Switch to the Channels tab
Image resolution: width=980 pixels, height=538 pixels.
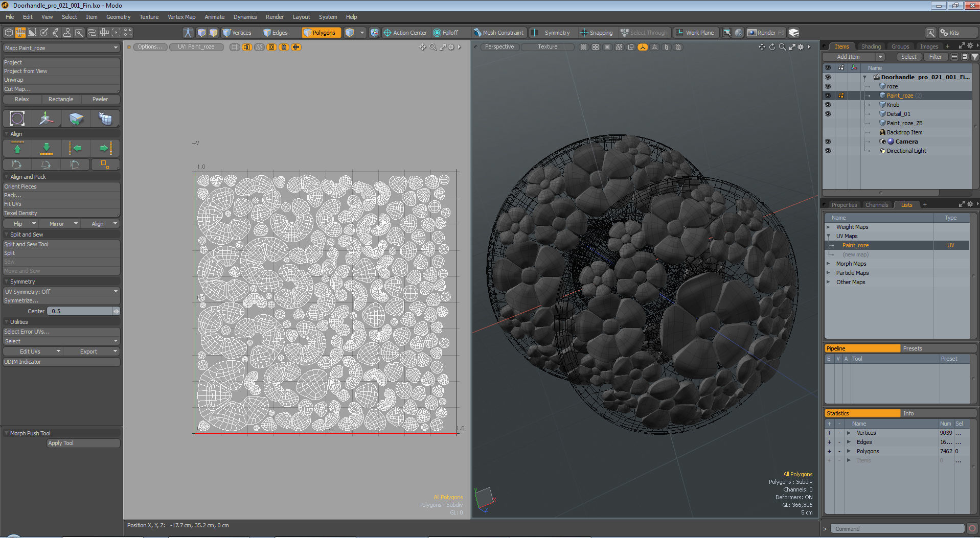tap(877, 205)
